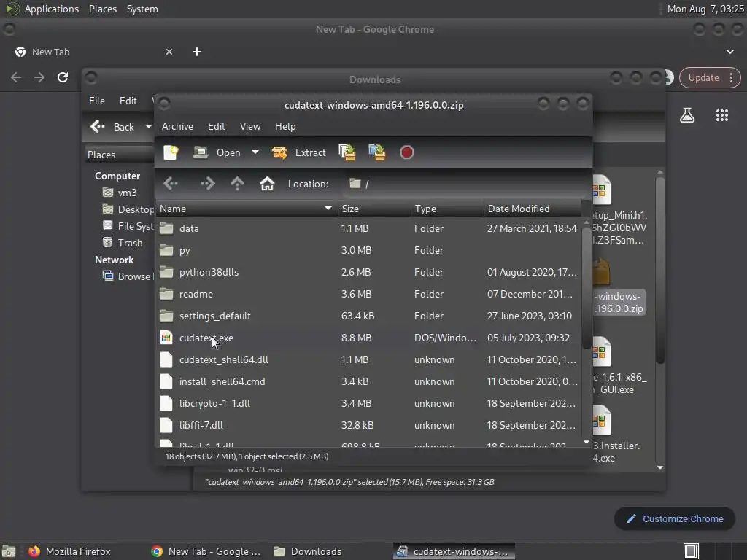Click the Location path field
This screenshot has width=747, height=560.
(x=465, y=184)
